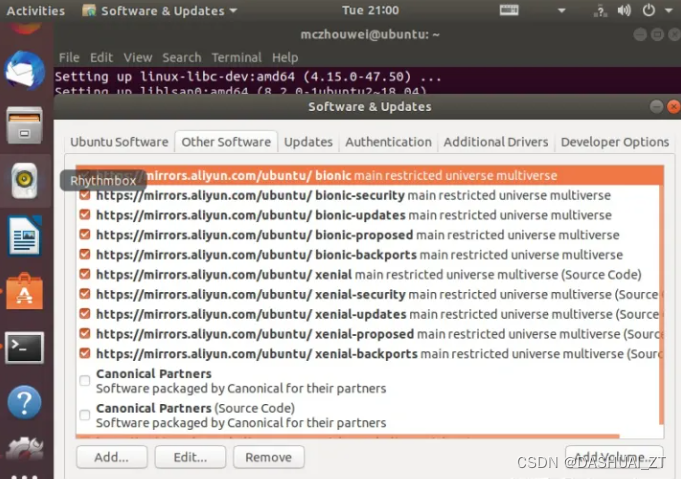681x479 pixels.
Task: Close the Software & Updates window
Action: coord(674,106)
